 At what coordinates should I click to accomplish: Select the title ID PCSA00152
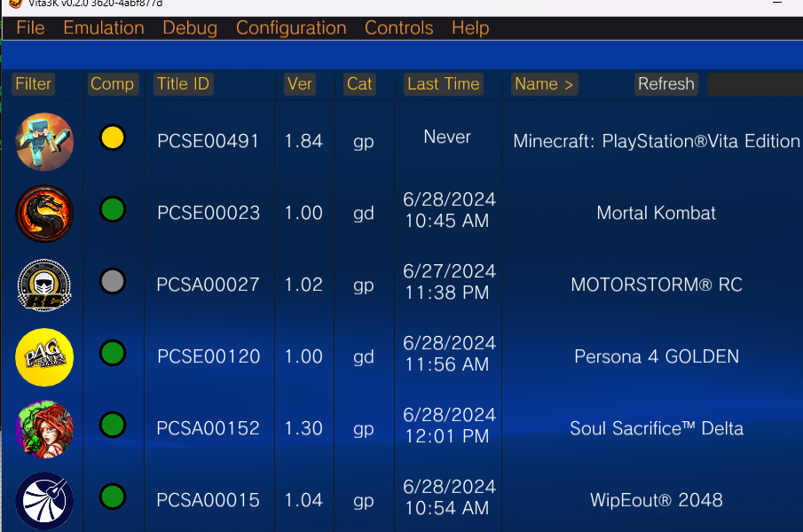pyautogui.click(x=208, y=428)
